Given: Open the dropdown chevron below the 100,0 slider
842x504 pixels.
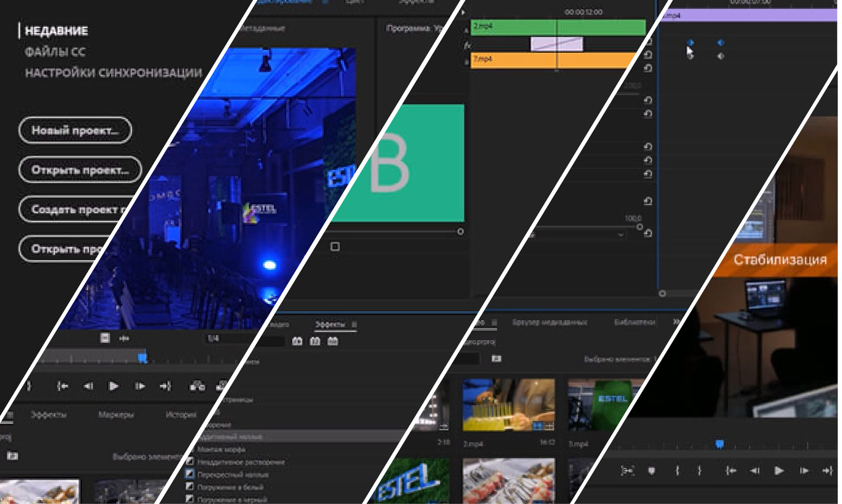Looking at the screenshot, I should pyautogui.click(x=621, y=234).
